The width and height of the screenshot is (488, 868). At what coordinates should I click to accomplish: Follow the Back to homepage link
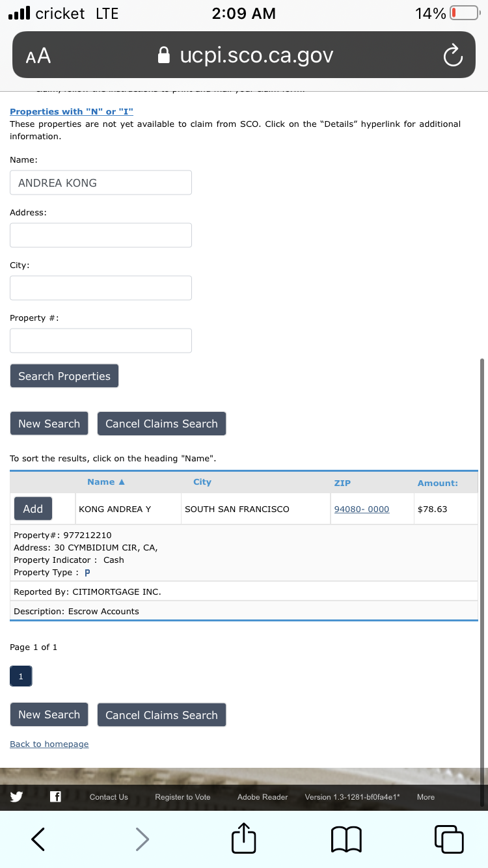[x=49, y=744]
